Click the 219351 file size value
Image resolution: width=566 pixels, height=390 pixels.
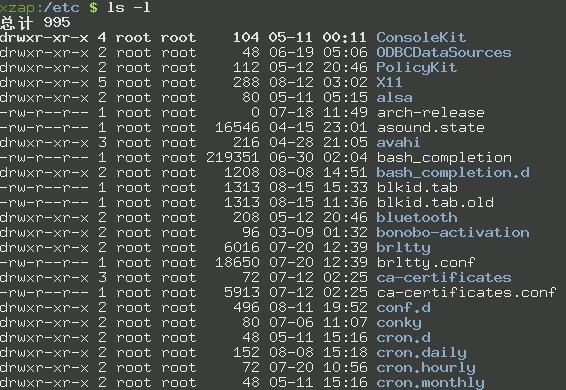tap(233, 158)
